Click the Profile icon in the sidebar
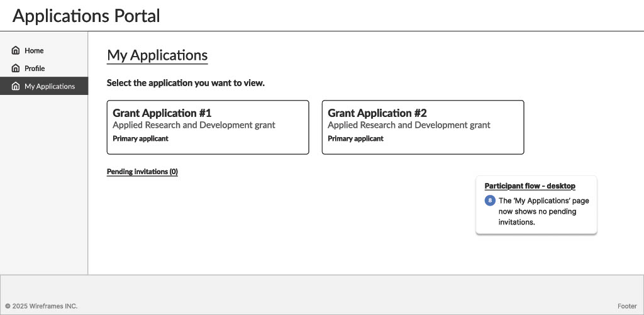Screen dimensions: 644x315 point(16,69)
